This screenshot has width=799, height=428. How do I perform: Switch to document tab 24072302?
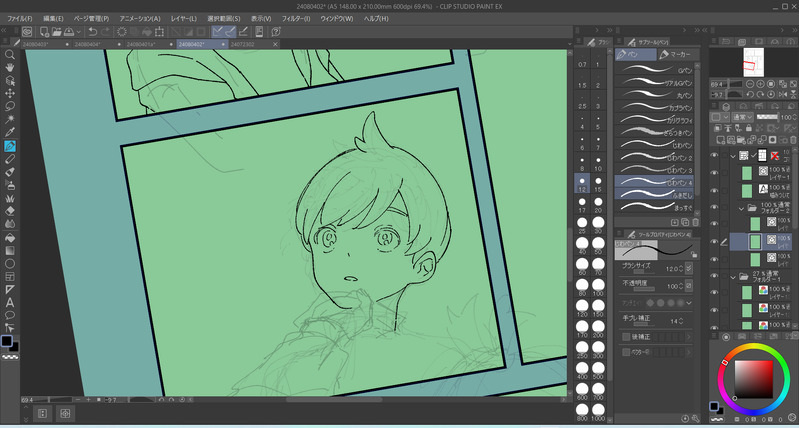coord(254,44)
